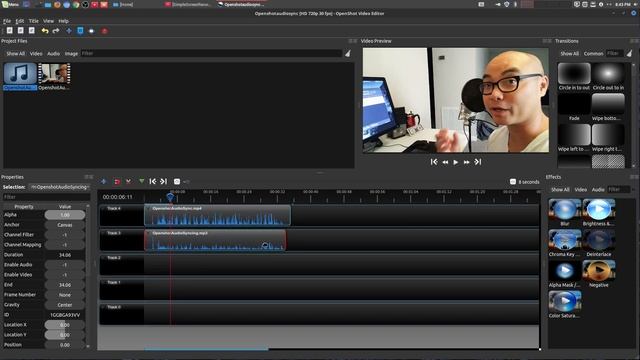Open the Mint Menu button
The height and width of the screenshot is (360, 640).
point(11,4)
